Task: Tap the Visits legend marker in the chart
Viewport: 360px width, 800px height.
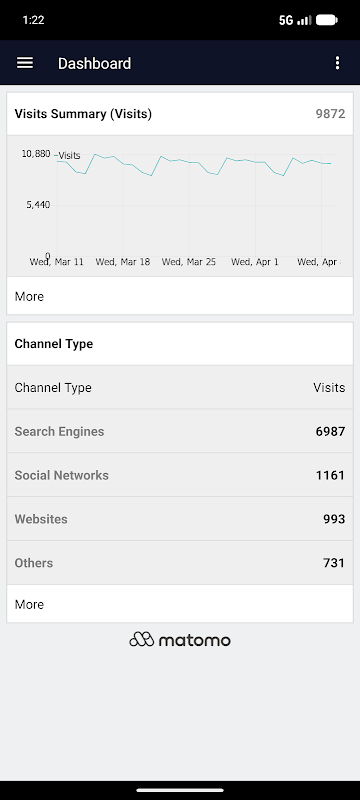Action: 68,156
